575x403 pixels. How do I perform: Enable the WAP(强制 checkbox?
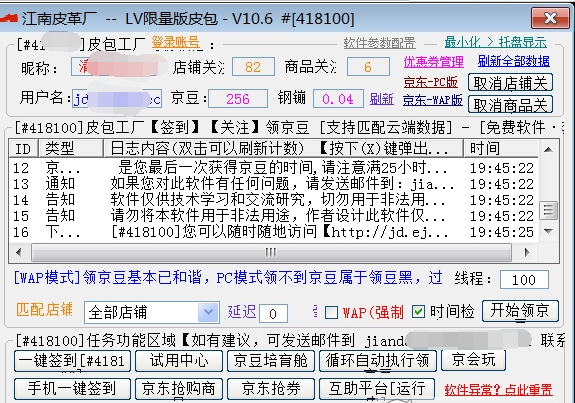(x=332, y=312)
